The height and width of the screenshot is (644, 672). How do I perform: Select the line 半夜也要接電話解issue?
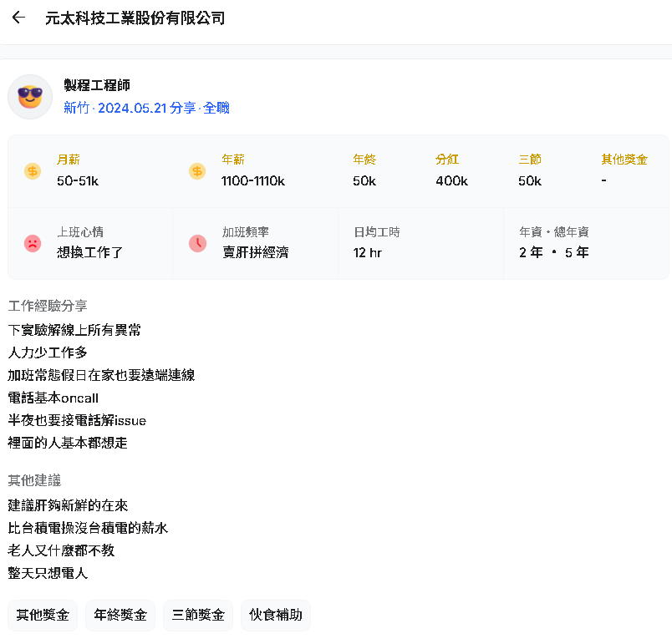pos(77,420)
